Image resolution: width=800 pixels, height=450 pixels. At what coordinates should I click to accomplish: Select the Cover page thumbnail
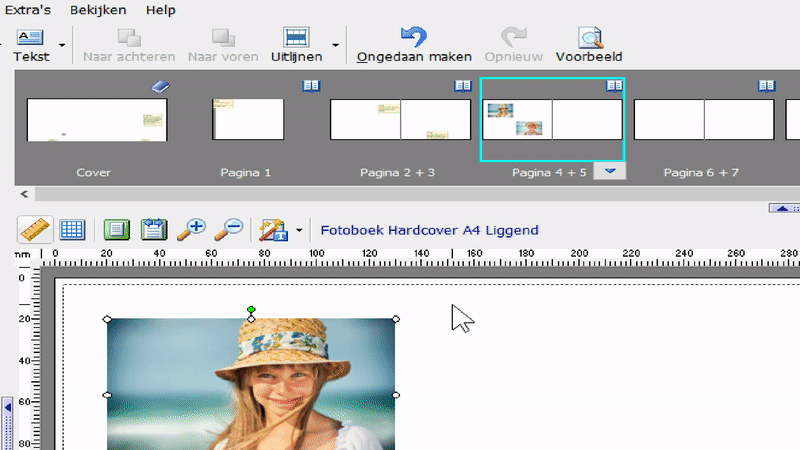pyautogui.click(x=96, y=120)
